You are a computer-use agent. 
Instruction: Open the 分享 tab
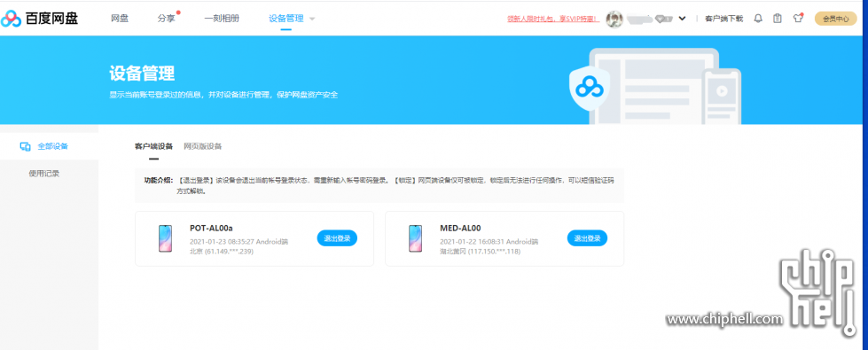point(166,19)
